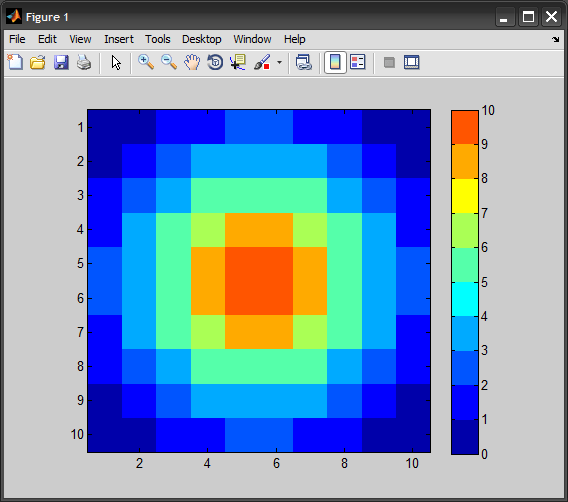Click the dark navy 0-1 colorbar segment

465,437
